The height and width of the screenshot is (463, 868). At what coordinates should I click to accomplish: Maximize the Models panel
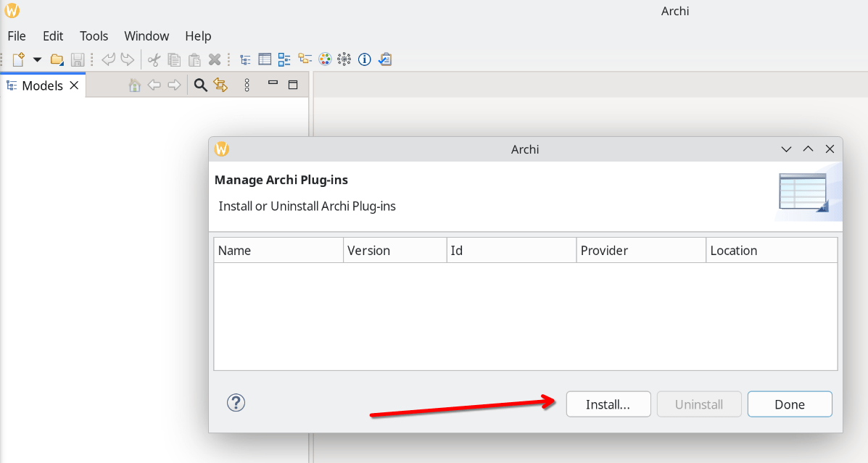pos(294,85)
